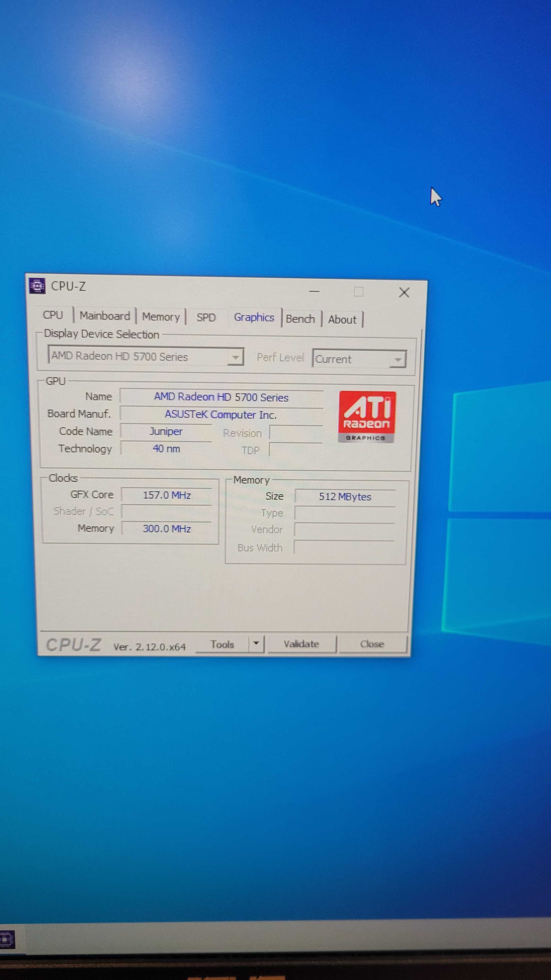Click the Bus Width label
Viewport: 551px width, 980px height.
[260, 547]
